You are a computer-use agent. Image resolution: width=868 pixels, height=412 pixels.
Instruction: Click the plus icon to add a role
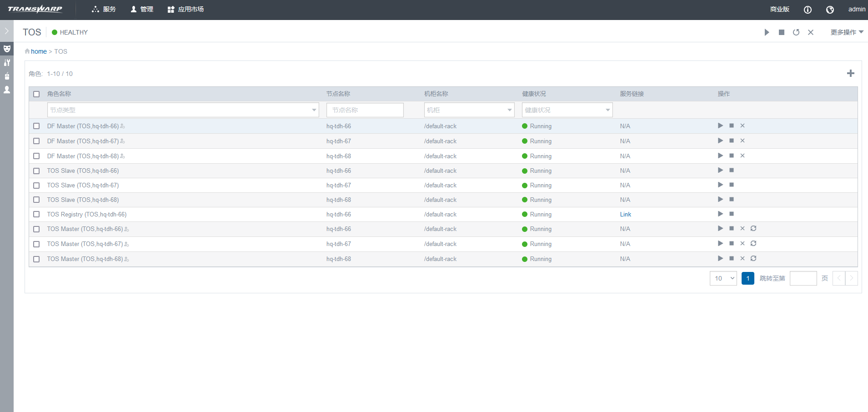click(850, 73)
